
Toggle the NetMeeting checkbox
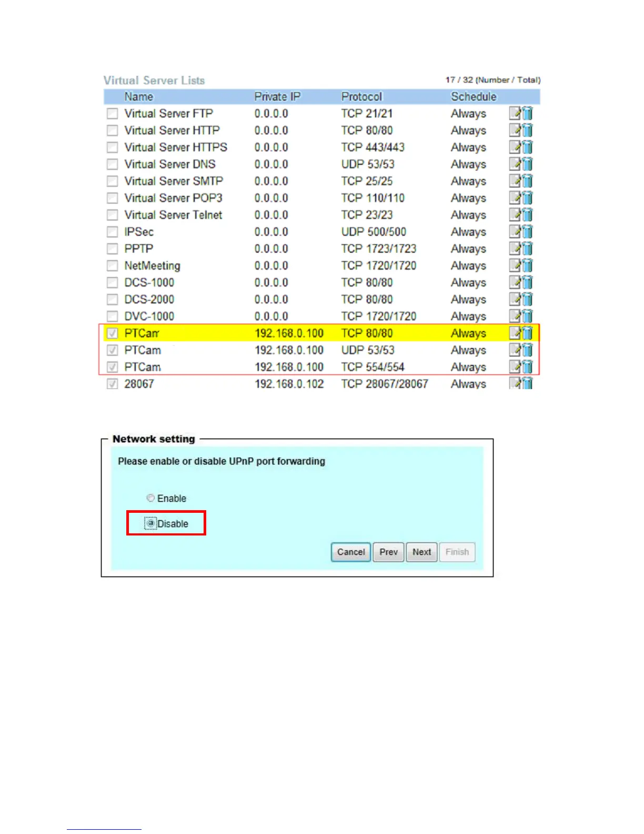112,265
